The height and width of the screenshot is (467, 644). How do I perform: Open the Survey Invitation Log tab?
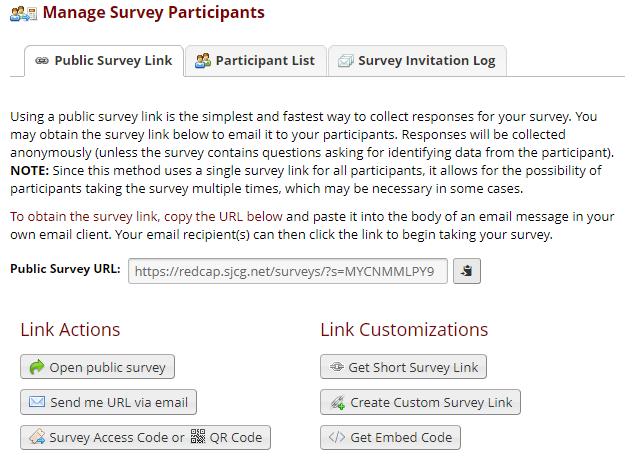417,61
